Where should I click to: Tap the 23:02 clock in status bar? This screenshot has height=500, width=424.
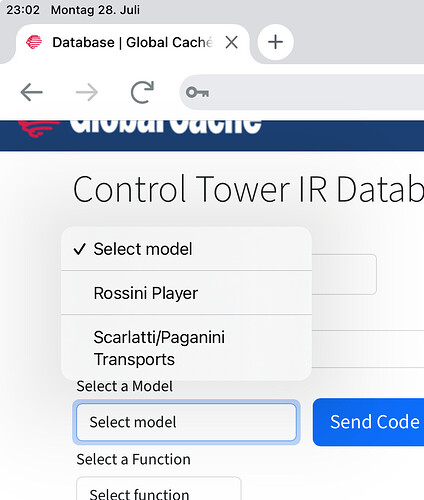[23, 10]
